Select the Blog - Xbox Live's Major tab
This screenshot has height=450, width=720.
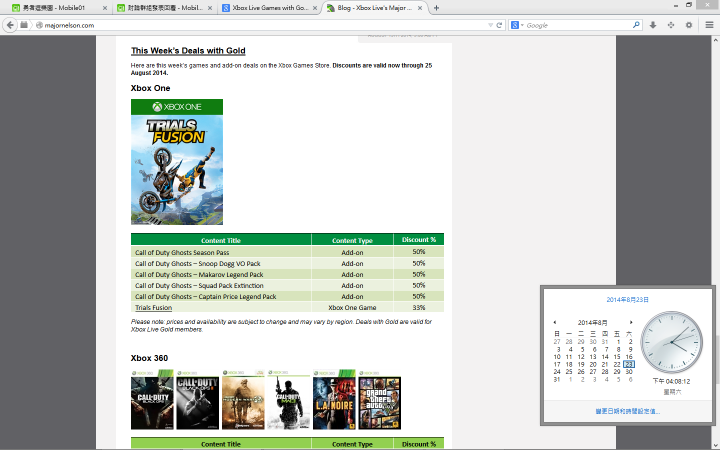374,8
